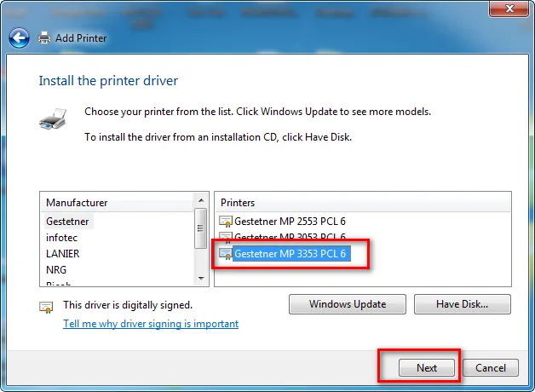This screenshot has height=392, width=535.
Task: Click the Have Disk button
Action: pos(463,304)
